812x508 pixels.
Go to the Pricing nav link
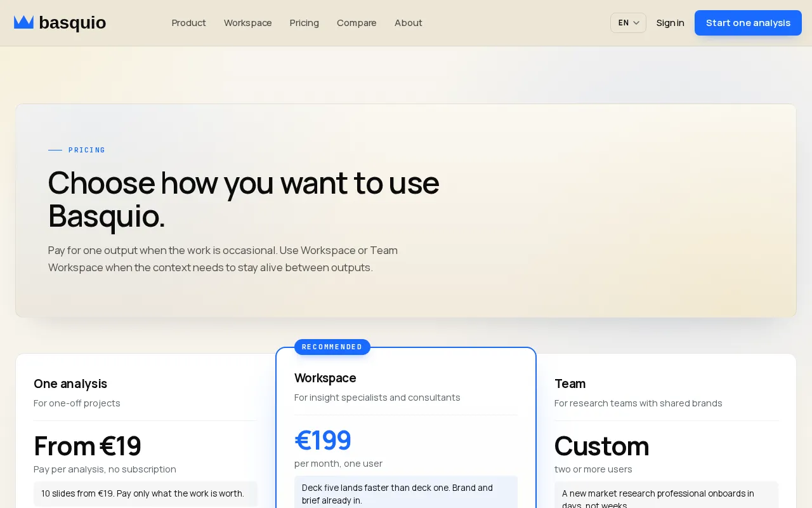coord(304,23)
